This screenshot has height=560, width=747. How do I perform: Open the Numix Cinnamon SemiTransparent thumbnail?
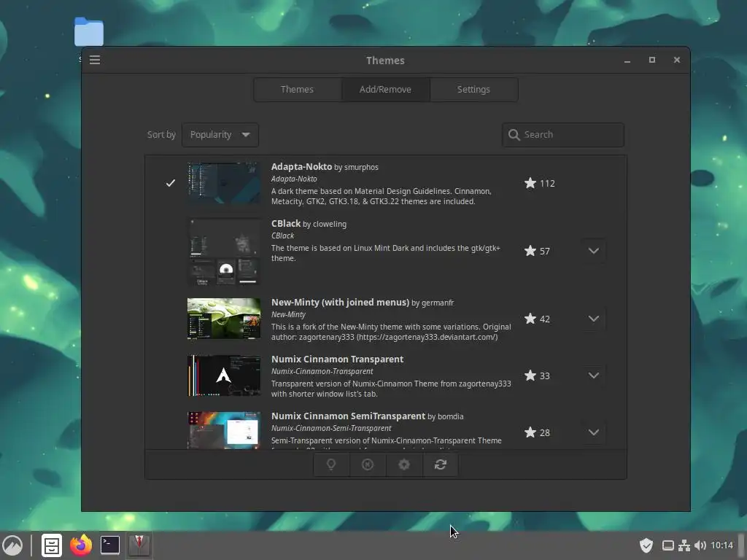(x=224, y=430)
